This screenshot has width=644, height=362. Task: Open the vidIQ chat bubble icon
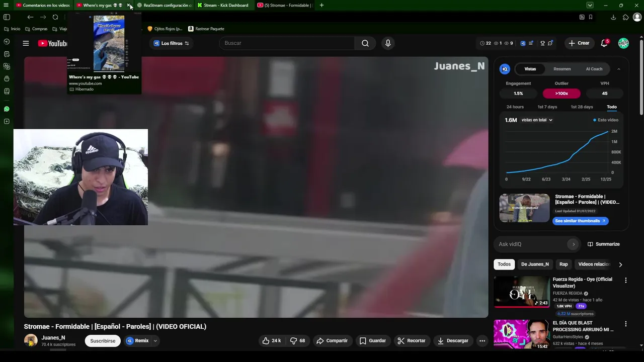coord(550,43)
